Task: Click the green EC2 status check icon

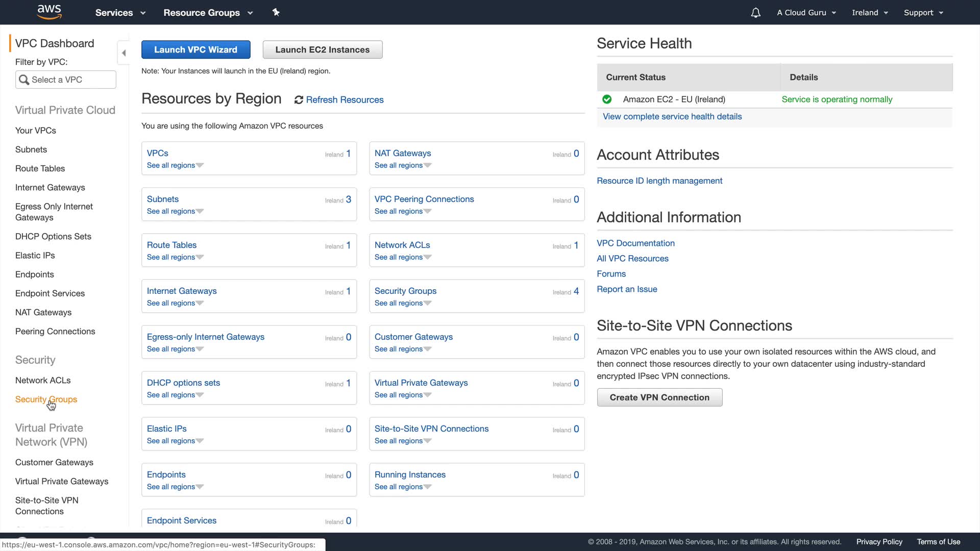Action: (x=607, y=99)
